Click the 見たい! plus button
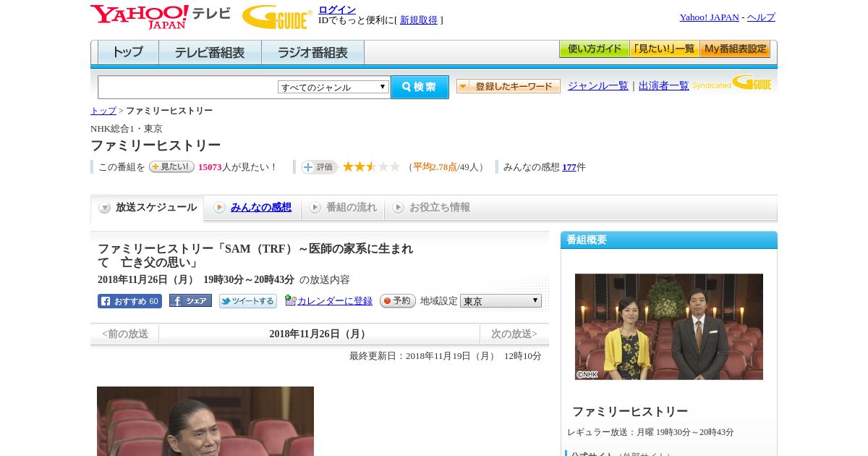Screen dimensions: 868x456 click(171, 166)
